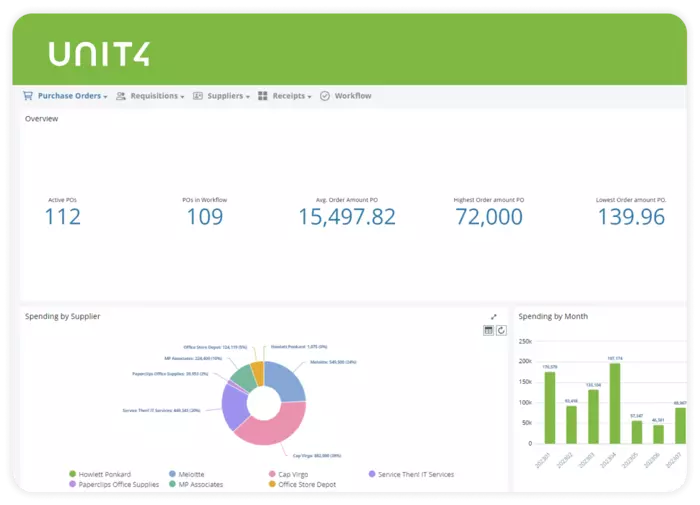Toggle MP Associates series in legend
The height and width of the screenshot is (505, 700).
(196, 484)
